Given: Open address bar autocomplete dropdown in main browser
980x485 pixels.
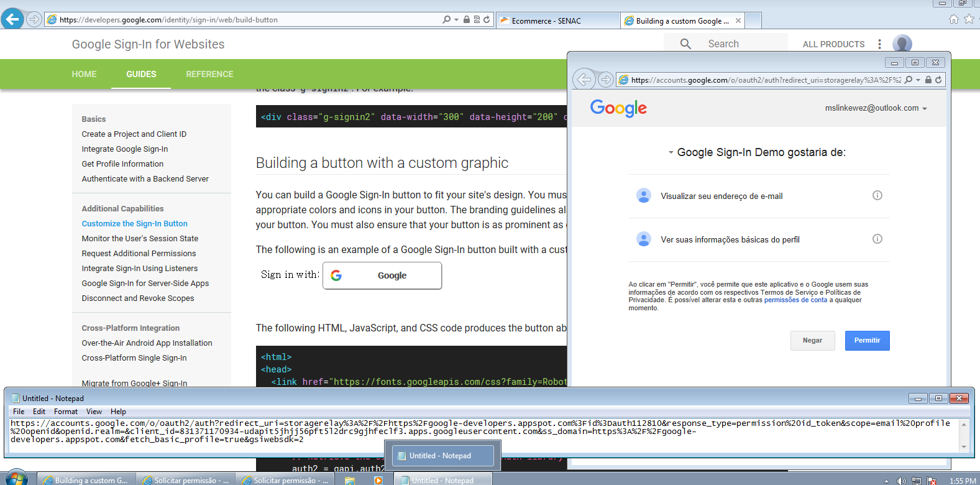Looking at the screenshot, I should tap(456, 19).
